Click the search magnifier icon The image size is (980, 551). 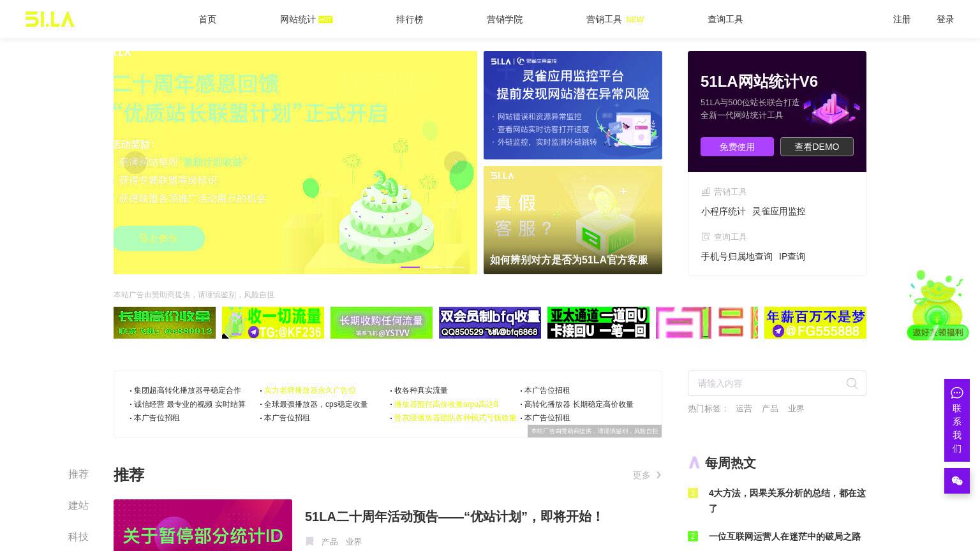(852, 383)
